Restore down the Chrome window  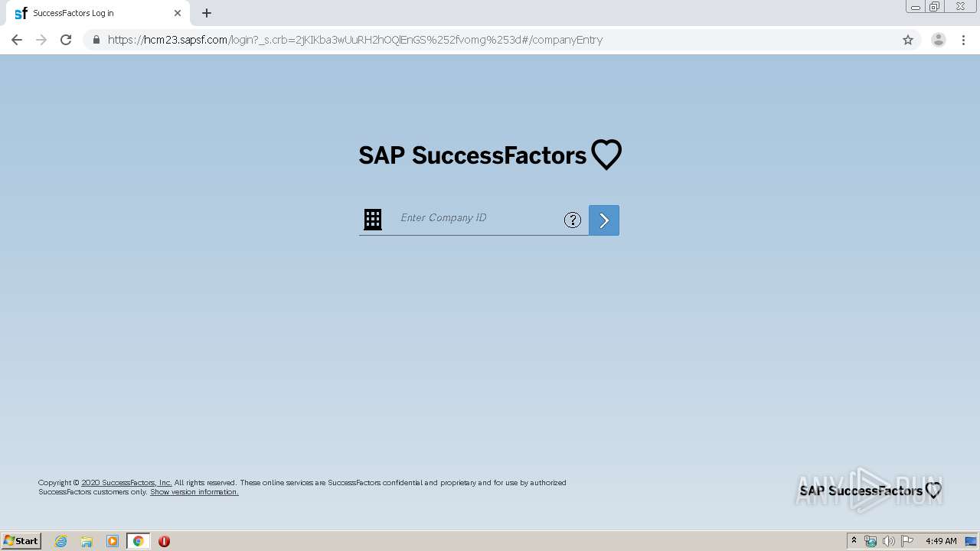935,7
